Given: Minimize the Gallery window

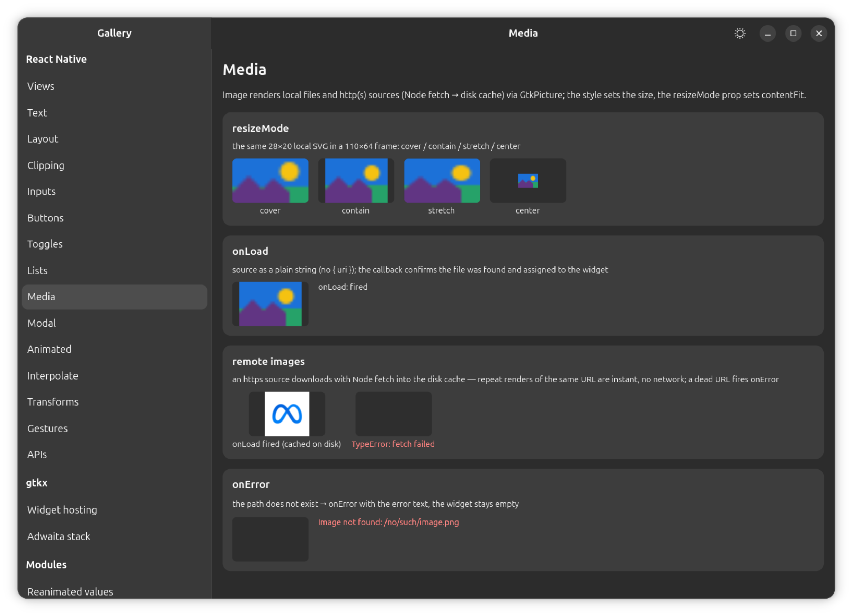Looking at the screenshot, I should 767,34.
